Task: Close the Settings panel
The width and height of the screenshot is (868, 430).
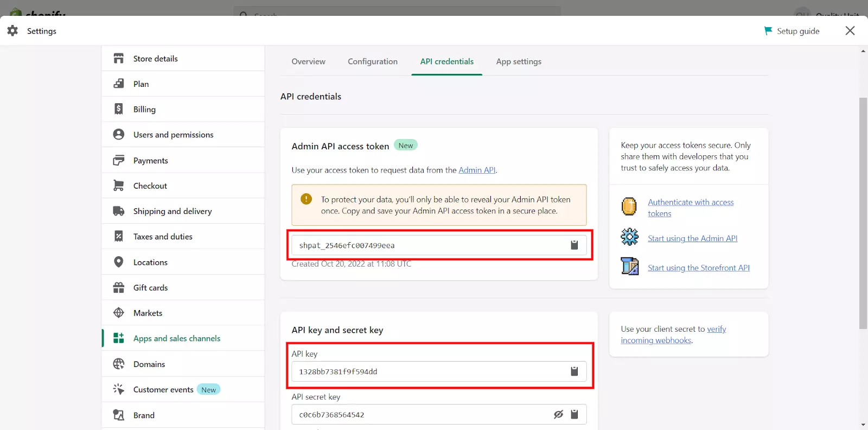Action: pos(850,31)
